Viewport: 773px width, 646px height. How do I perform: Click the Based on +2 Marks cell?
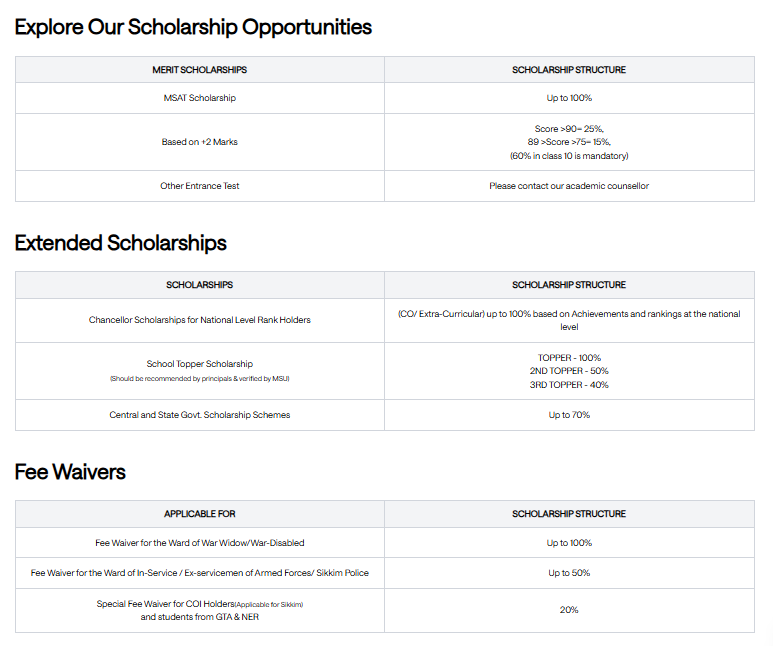200,142
